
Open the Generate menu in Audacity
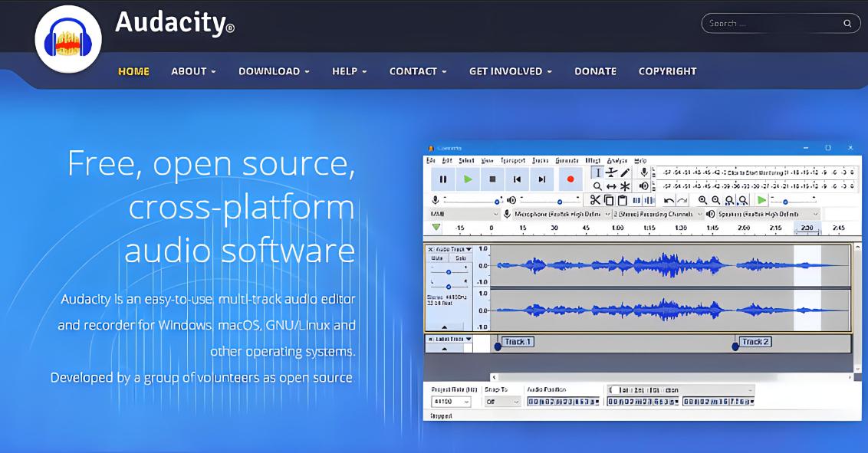pos(567,160)
